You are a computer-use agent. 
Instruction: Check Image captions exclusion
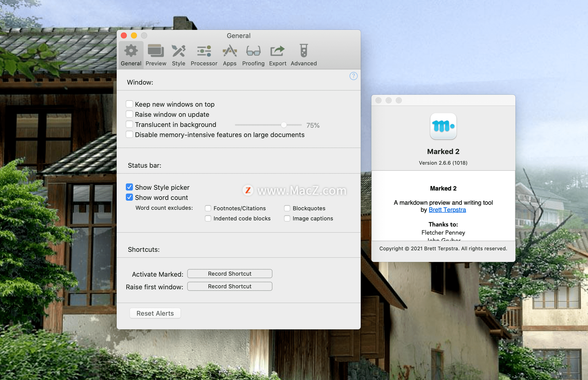click(x=287, y=218)
